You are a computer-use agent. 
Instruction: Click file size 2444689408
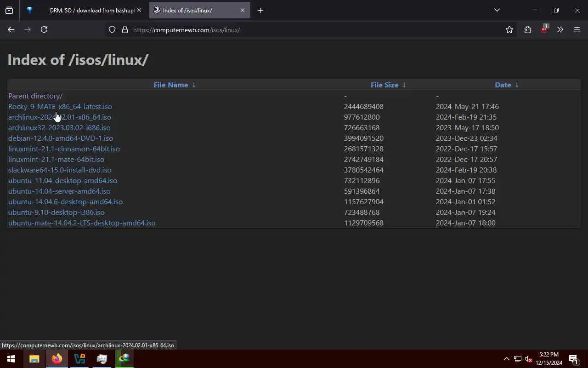[x=364, y=106]
